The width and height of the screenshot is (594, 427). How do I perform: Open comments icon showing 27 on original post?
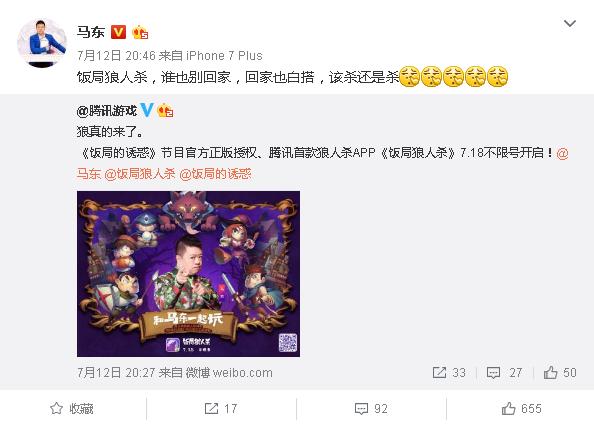click(504, 372)
